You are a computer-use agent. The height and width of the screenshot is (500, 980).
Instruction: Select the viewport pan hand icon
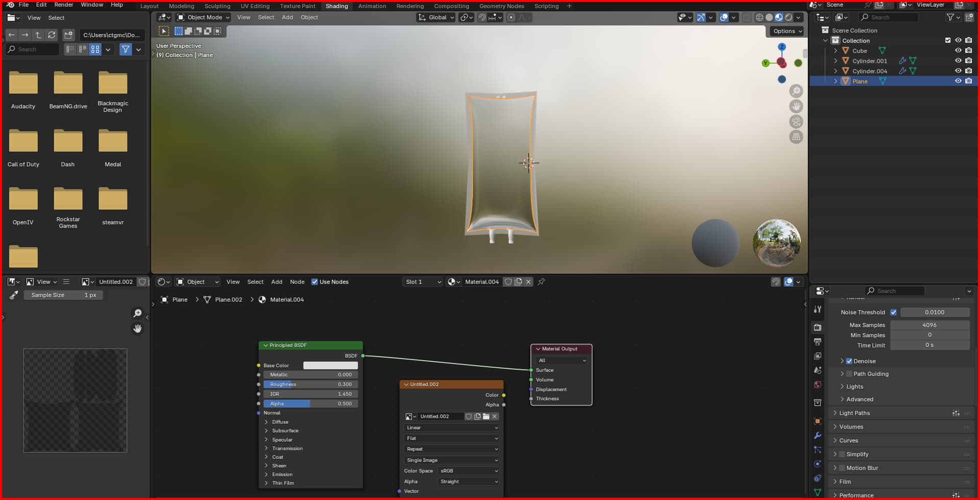(x=796, y=107)
